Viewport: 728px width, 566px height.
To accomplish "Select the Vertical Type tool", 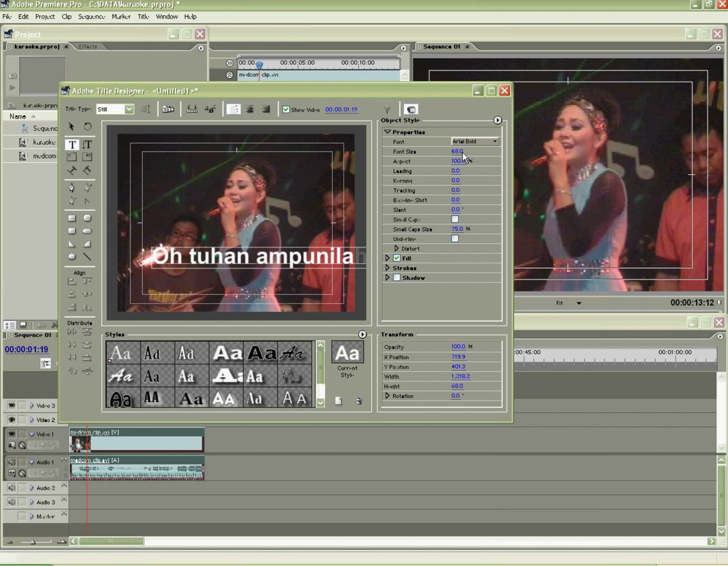I will coord(87,145).
